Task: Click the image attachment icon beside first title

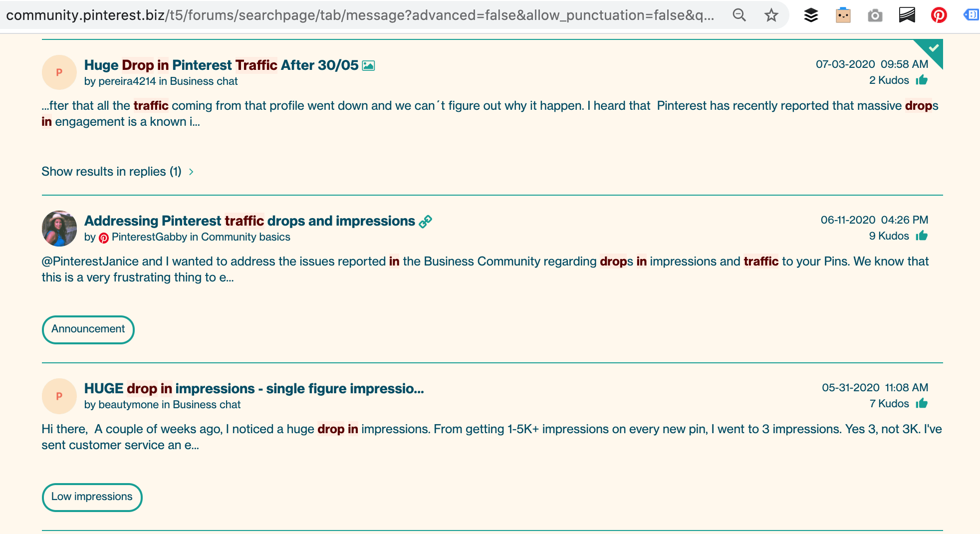Action: (x=368, y=65)
